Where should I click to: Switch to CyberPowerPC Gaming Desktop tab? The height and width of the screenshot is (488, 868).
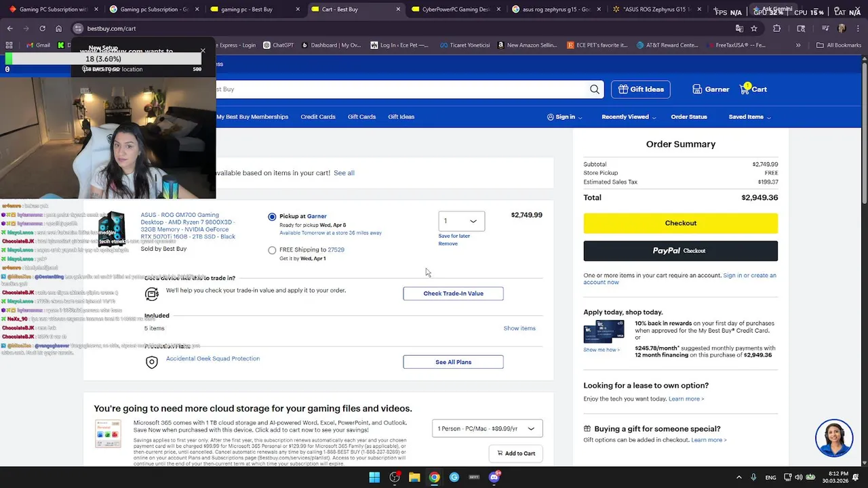point(455,9)
